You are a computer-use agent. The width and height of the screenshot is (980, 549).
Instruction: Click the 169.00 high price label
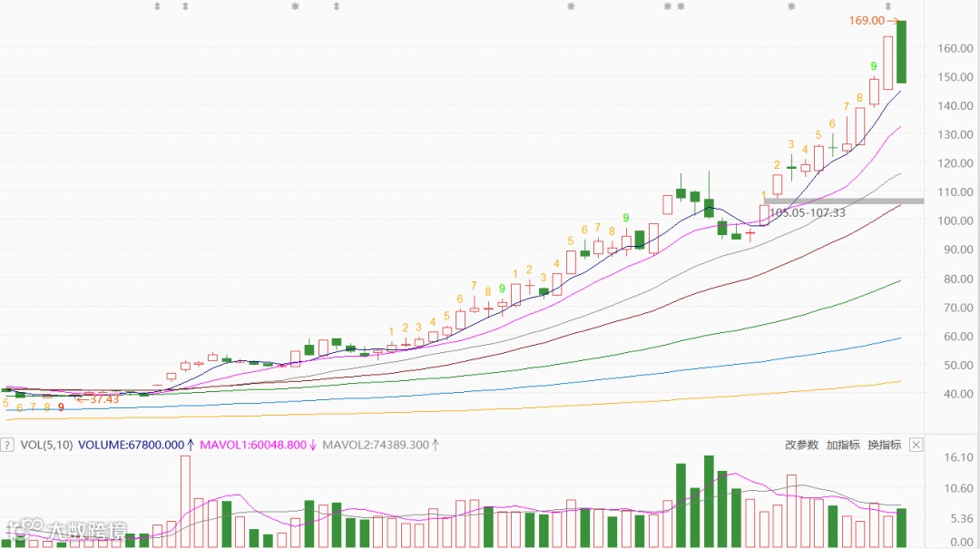point(867,21)
